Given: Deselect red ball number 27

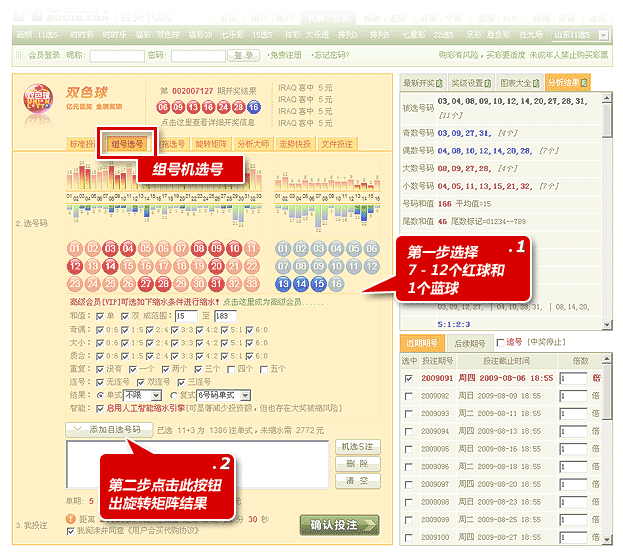Looking at the screenshot, I should [145, 284].
